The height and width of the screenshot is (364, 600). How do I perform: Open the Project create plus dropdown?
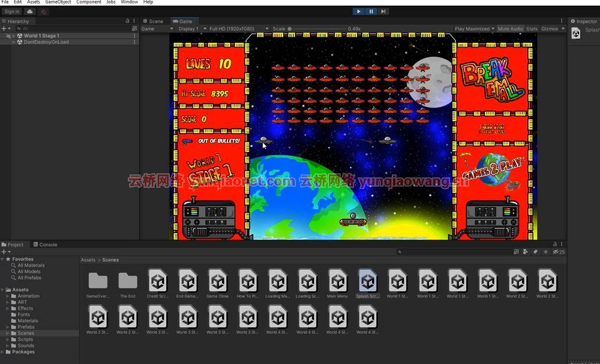point(5,252)
